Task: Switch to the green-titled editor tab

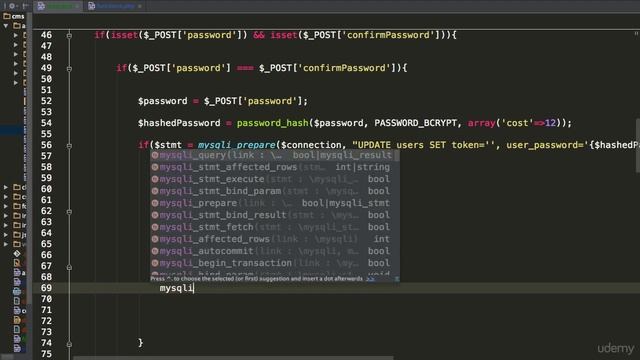Action: [x=57, y=6]
